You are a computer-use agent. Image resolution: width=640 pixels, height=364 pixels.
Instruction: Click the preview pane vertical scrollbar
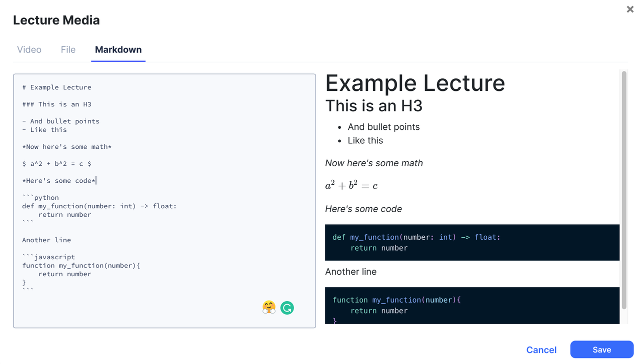(623, 190)
